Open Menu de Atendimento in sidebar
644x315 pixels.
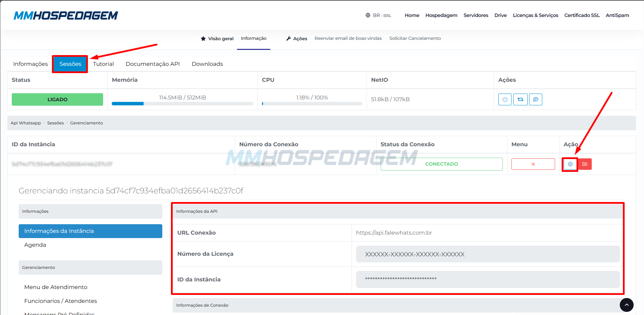[56, 287]
